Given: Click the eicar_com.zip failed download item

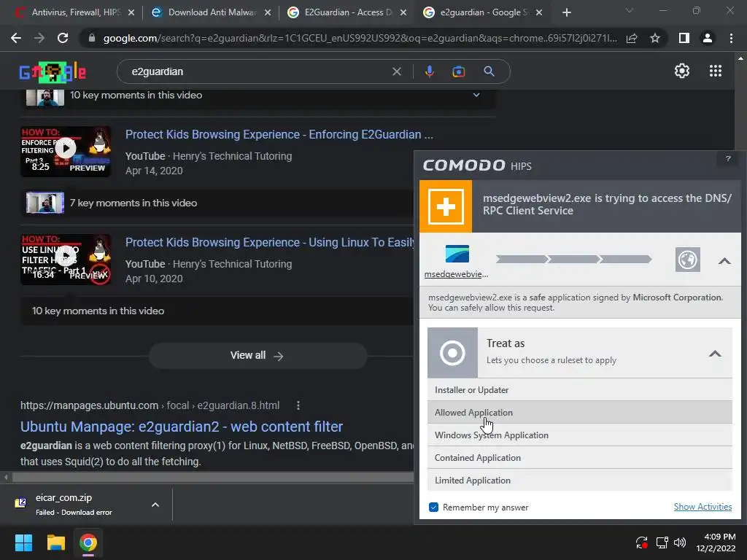Looking at the screenshot, I should pyautogui.click(x=74, y=505).
